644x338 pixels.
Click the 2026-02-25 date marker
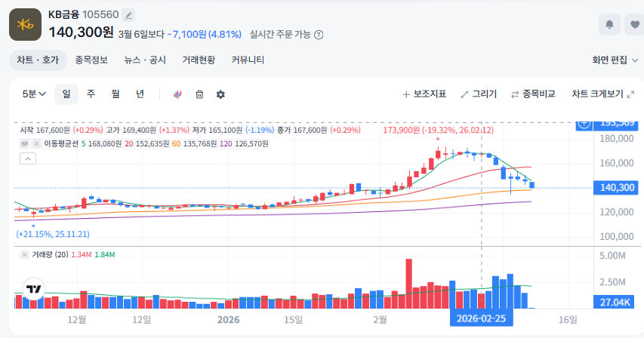pyautogui.click(x=482, y=318)
